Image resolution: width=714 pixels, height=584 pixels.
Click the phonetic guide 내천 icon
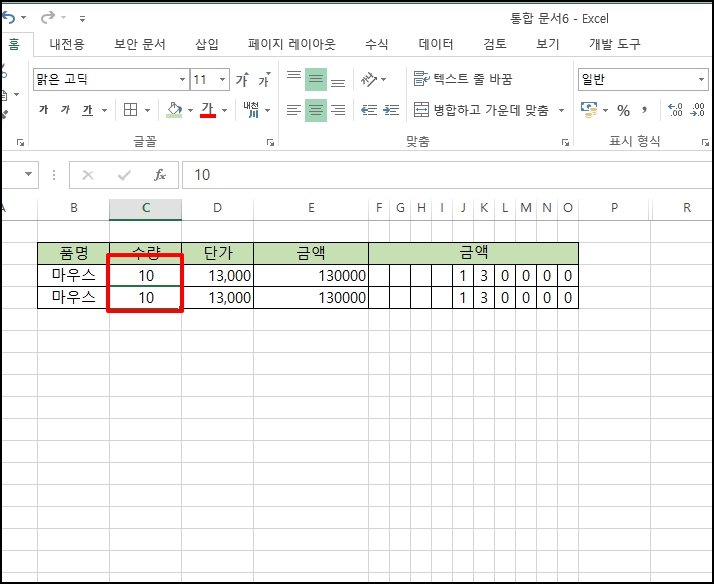(252, 110)
